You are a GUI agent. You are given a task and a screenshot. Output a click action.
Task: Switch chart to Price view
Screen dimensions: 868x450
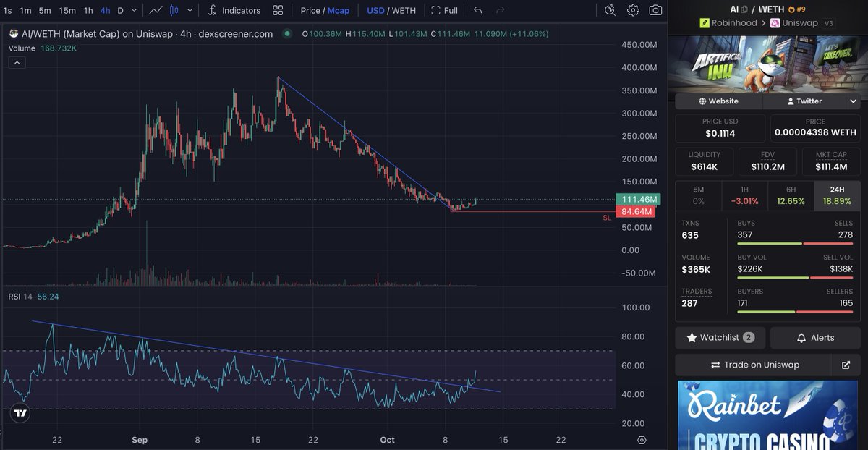coord(310,11)
